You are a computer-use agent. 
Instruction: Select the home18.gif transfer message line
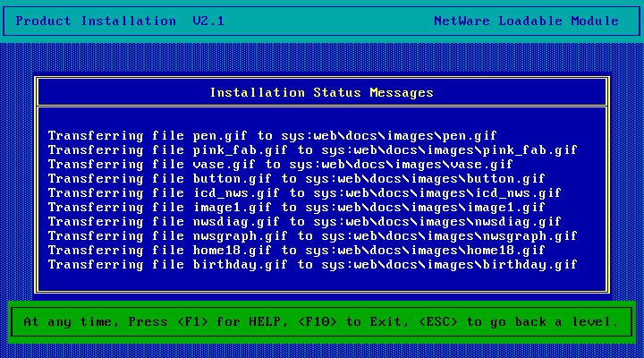297,251
